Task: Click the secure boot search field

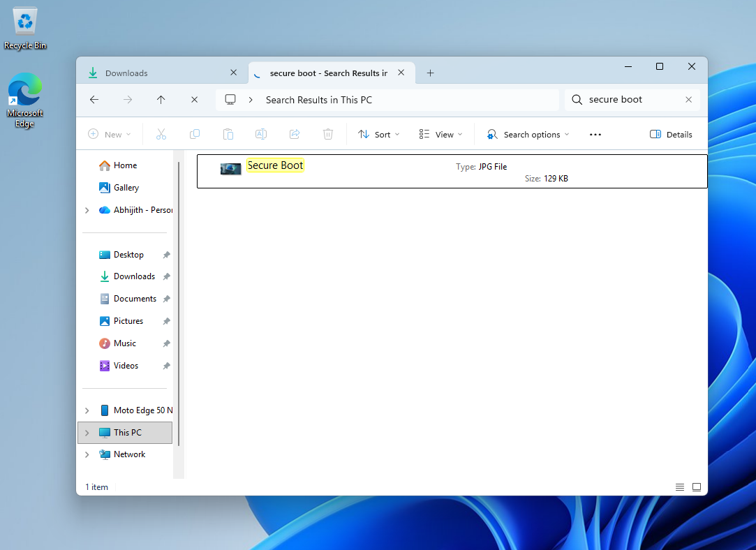Action: [x=632, y=99]
